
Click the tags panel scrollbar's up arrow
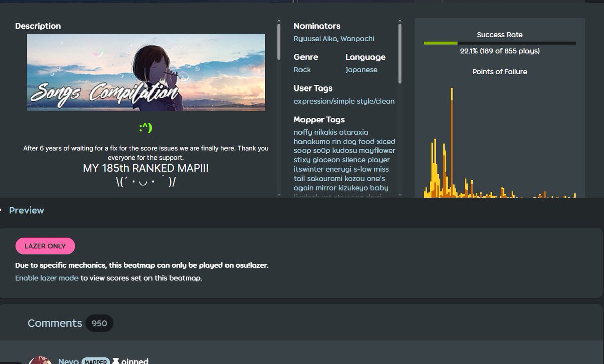400,22
